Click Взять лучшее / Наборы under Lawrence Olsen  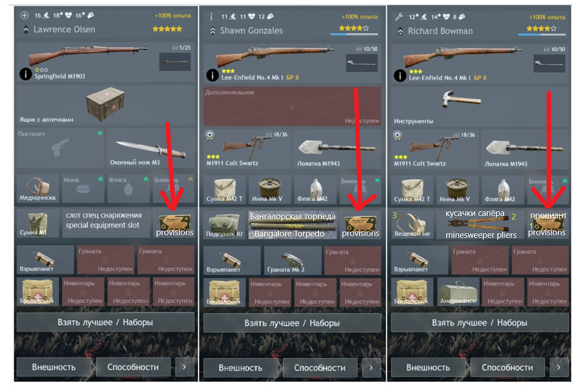pyautogui.click(x=105, y=322)
